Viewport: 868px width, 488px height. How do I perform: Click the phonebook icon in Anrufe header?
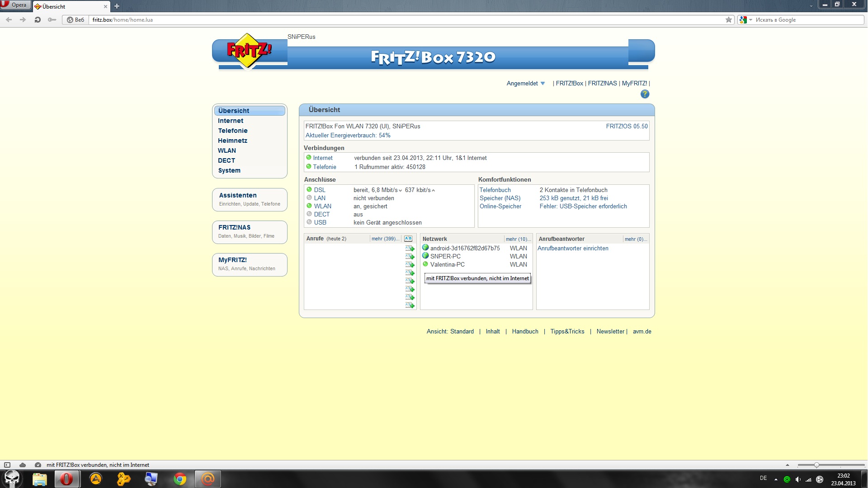click(408, 239)
